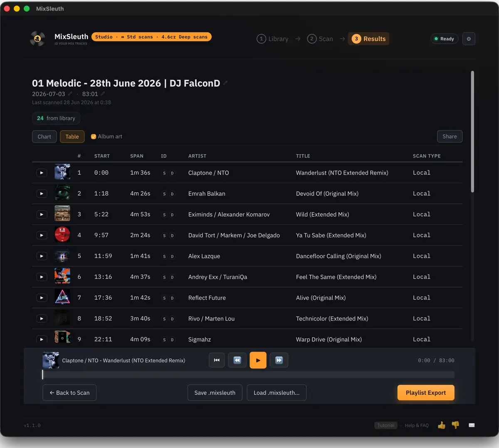
Task: Skip to start of mix
Action: (x=217, y=360)
